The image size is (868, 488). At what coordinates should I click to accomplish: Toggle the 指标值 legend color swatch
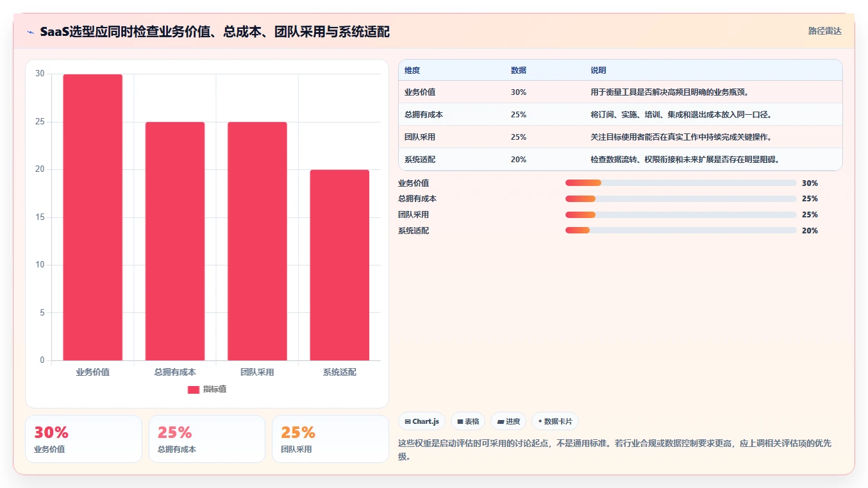pos(194,389)
